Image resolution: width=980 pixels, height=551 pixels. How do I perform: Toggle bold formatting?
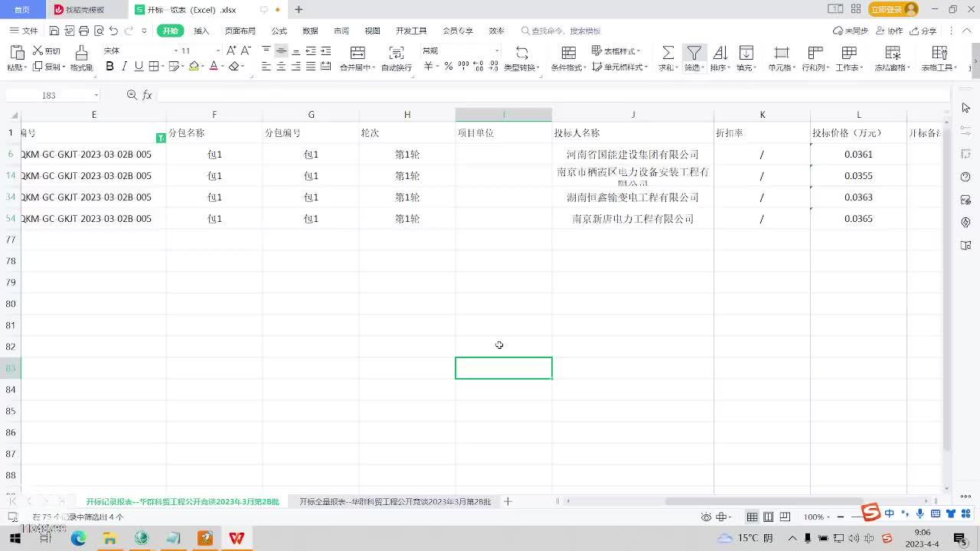[x=109, y=67]
